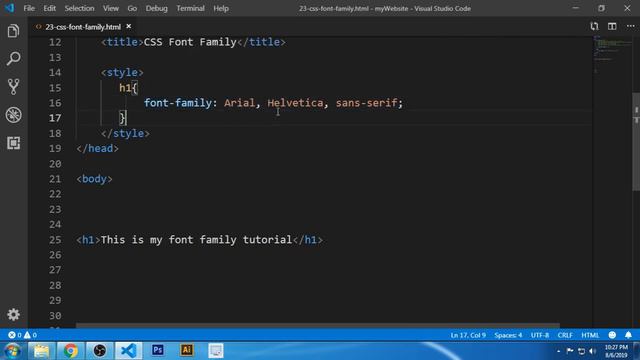The height and width of the screenshot is (360, 640).
Task: Click 'CSS Font Family' title text
Action: tap(190, 42)
